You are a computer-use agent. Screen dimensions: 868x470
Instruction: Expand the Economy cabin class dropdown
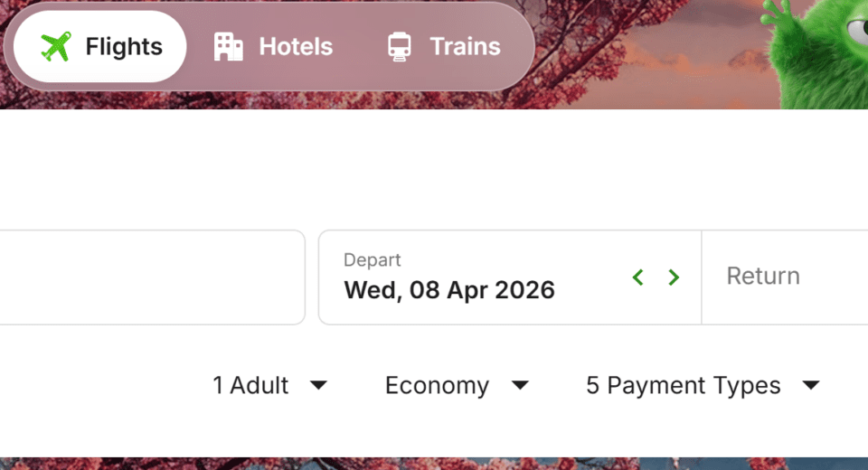437,385
